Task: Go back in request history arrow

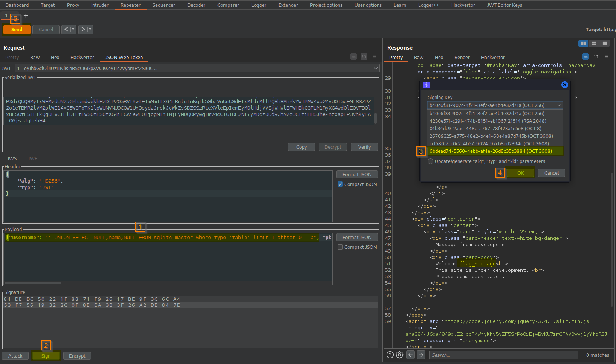Action: click(66, 29)
